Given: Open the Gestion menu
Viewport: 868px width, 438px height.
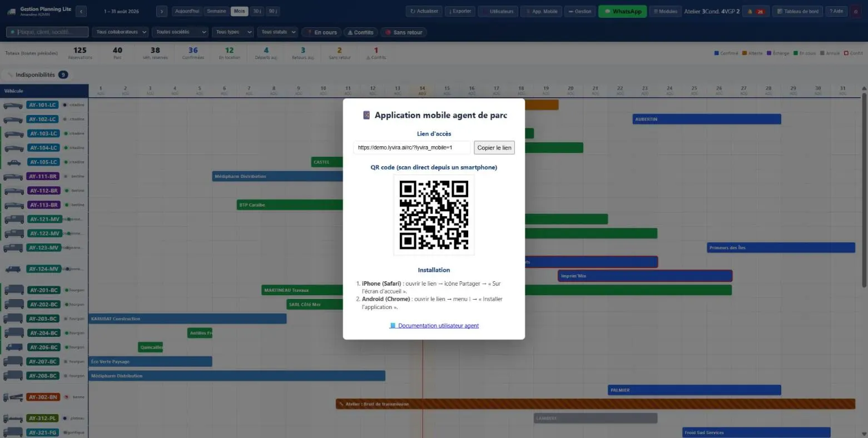Looking at the screenshot, I should 579,11.
